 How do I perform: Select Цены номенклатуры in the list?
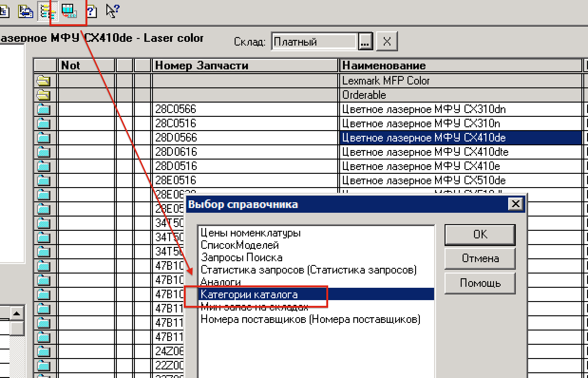point(250,233)
